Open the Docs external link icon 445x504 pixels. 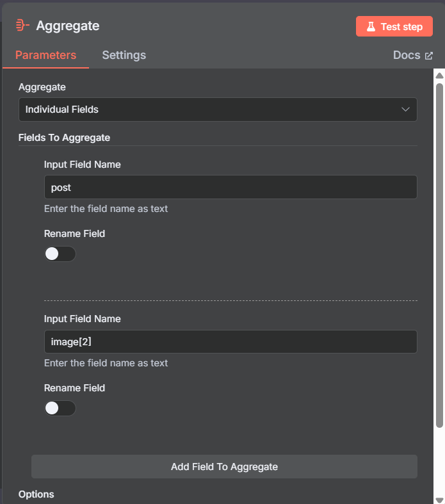pyautogui.click(x=429, y=56)
